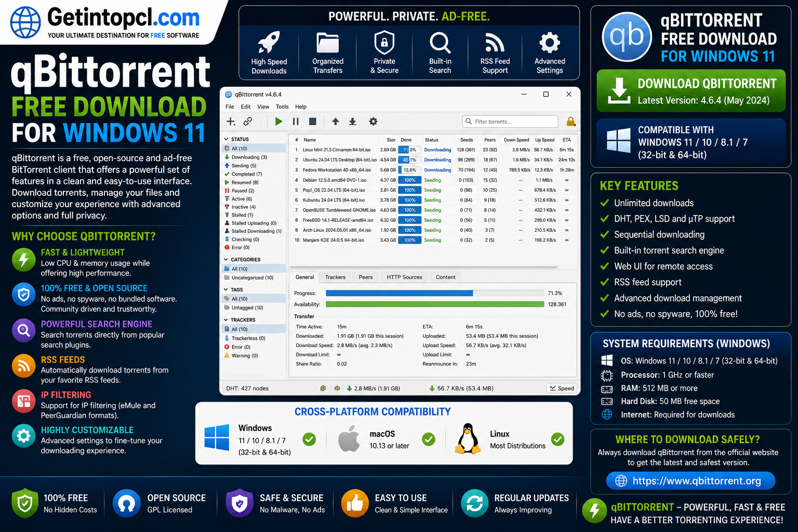Select Manjaro KDE 24.0.5 torrent row
The height and width of the screenshot is (532, 798).
coord(433,240)
